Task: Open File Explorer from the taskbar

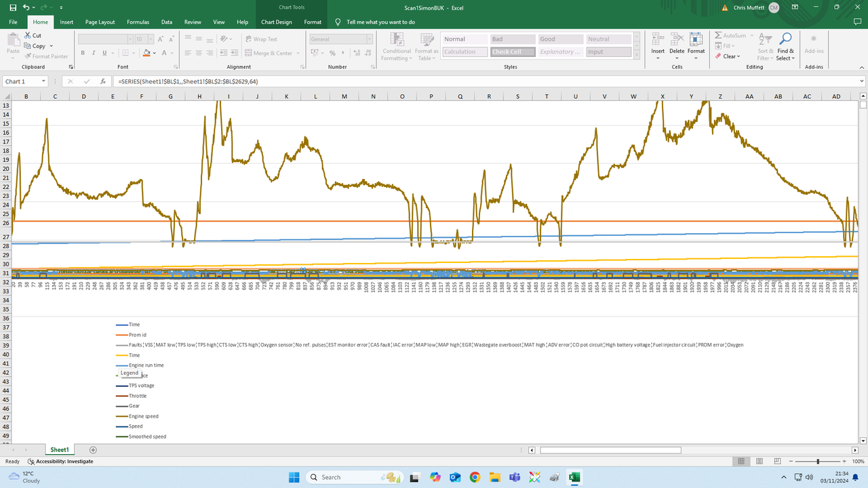Action: point(494,477)
